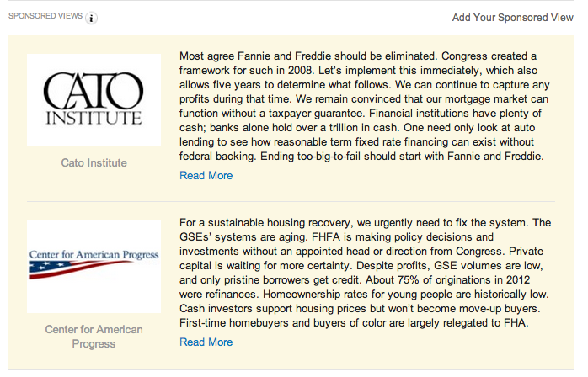Open the Add Your Sponsored View link
This screenshot has width=588, height=377.
pos(512,18)
